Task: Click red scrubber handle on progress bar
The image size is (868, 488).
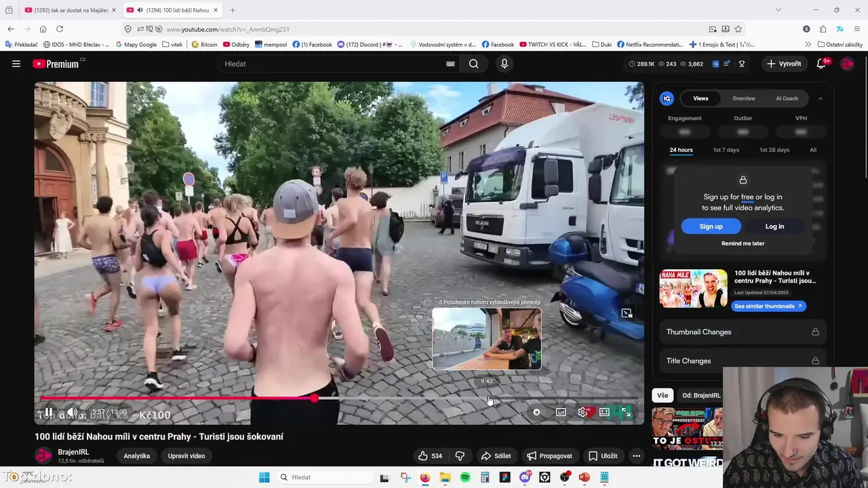Action: pos(314,399)
